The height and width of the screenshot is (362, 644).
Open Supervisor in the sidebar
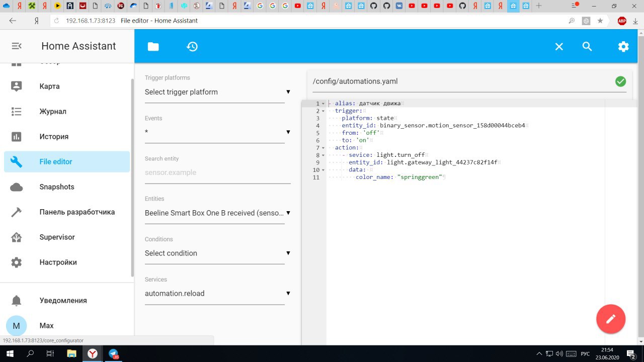[x=67, y=237]
